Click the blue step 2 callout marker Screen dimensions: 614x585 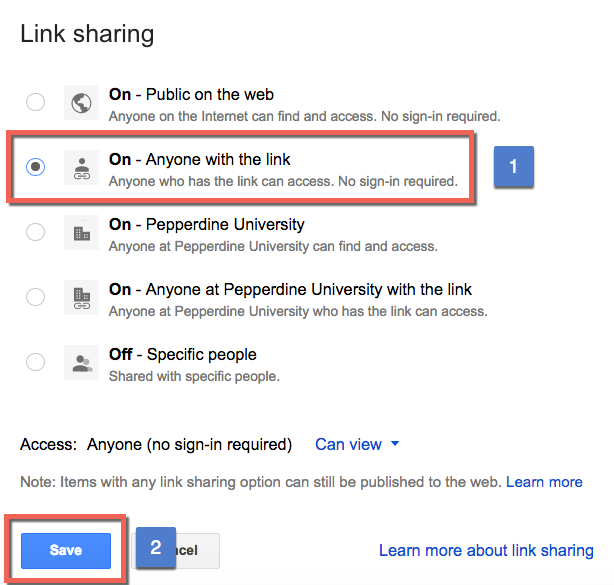click(x=155, y=548)
